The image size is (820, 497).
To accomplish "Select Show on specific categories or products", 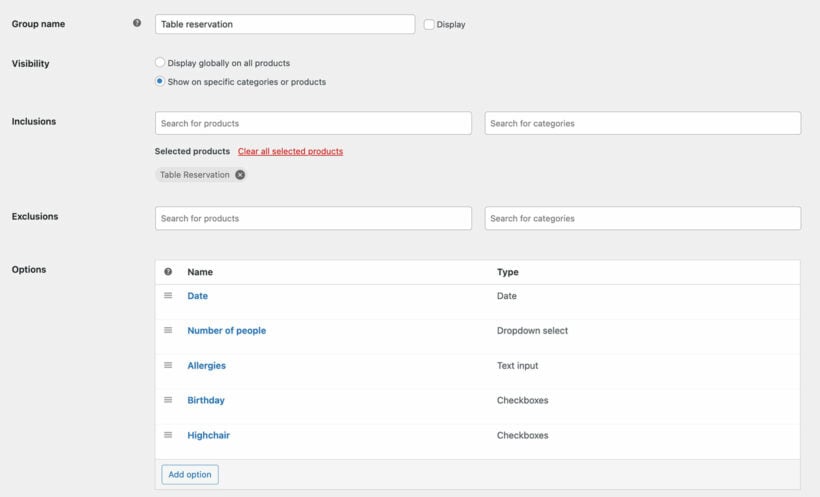I will coord(160,81).
